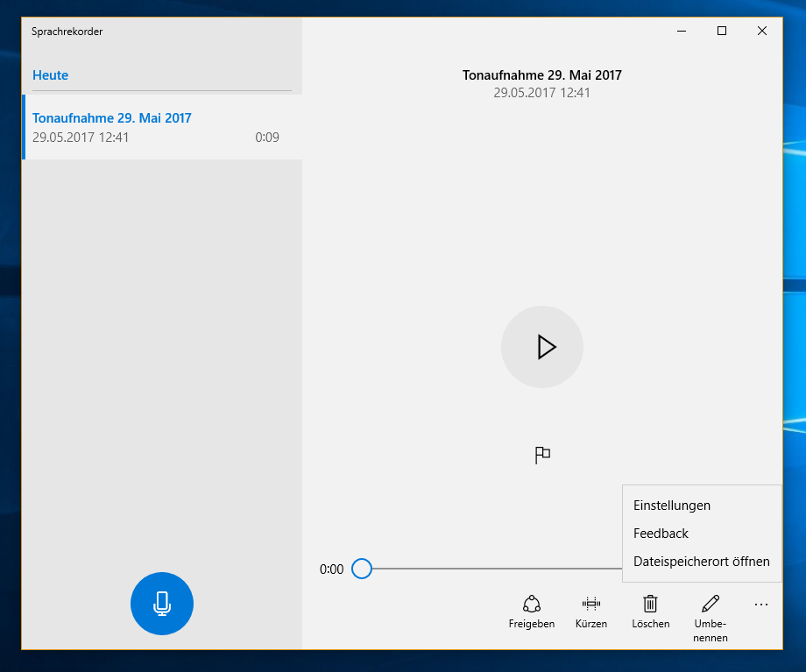Open Einstellungen from the popup menu
The height and width of the screenshot is (672, 806).
click(671, 506)
